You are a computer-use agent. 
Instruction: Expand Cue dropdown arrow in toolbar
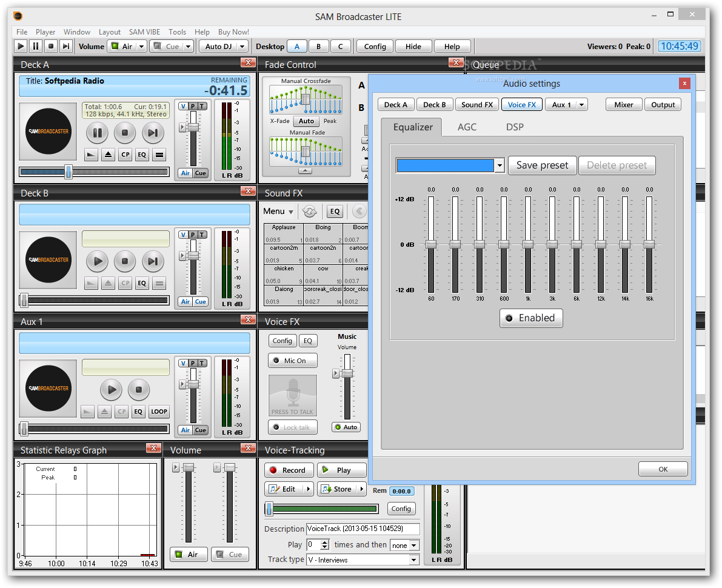coord(188,47)
